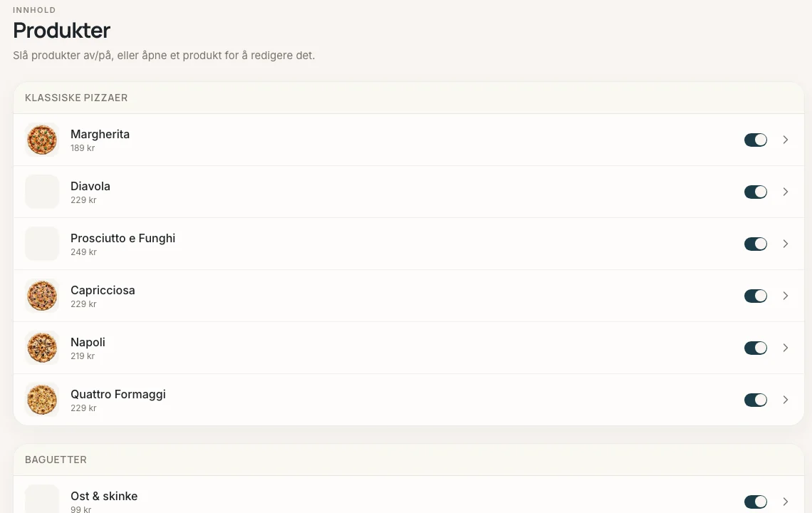Expand Capricciosa using the right chevron
The image size is (812, 513).
pos(786,296)
